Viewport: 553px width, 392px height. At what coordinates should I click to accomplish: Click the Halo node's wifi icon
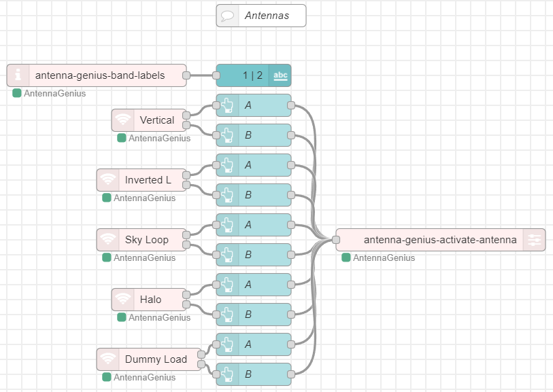click(x=122, y=300)
